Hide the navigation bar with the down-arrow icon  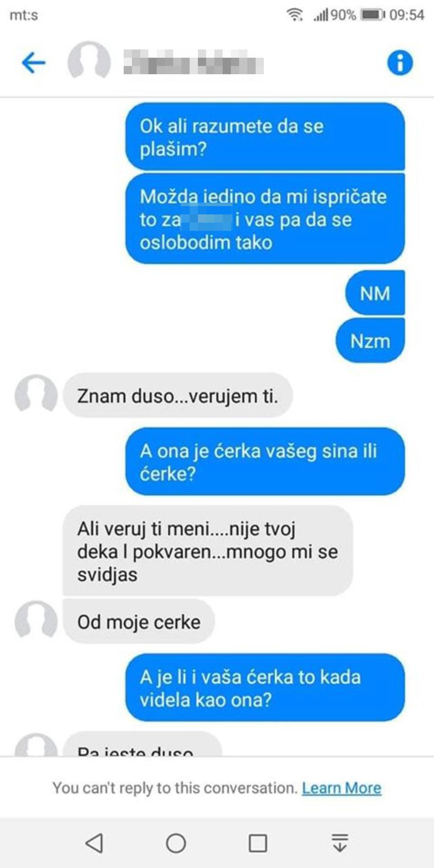[340, 843]
